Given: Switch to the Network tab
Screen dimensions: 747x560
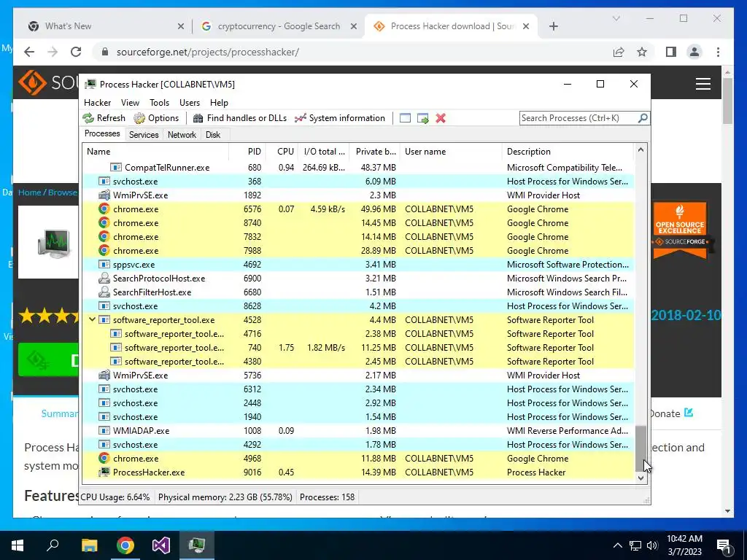Looking at the screenshot, I should click(182, 135).
